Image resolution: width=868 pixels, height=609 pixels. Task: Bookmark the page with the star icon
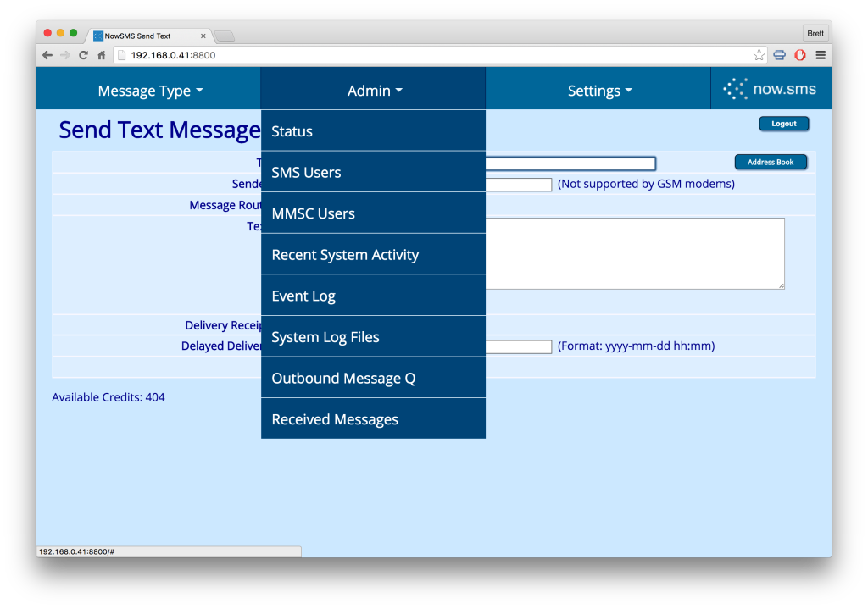pyautogui.click(x=758, y=54)
